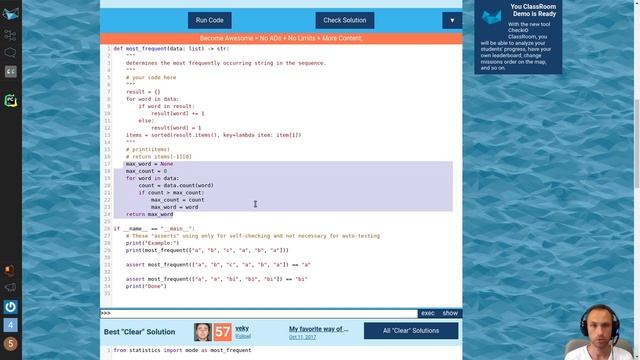The height and width of the screenshot is (360, 640).
Task: Click the Oct 11, 2017 date link
Action: click(x=302, y=338)
